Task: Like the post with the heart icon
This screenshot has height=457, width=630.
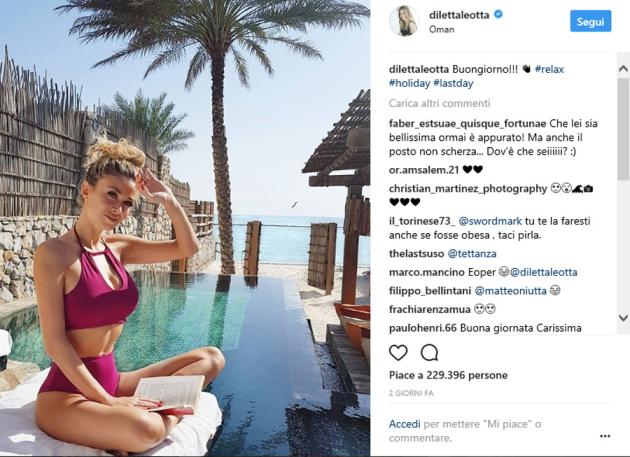Action: click(398, 352)
